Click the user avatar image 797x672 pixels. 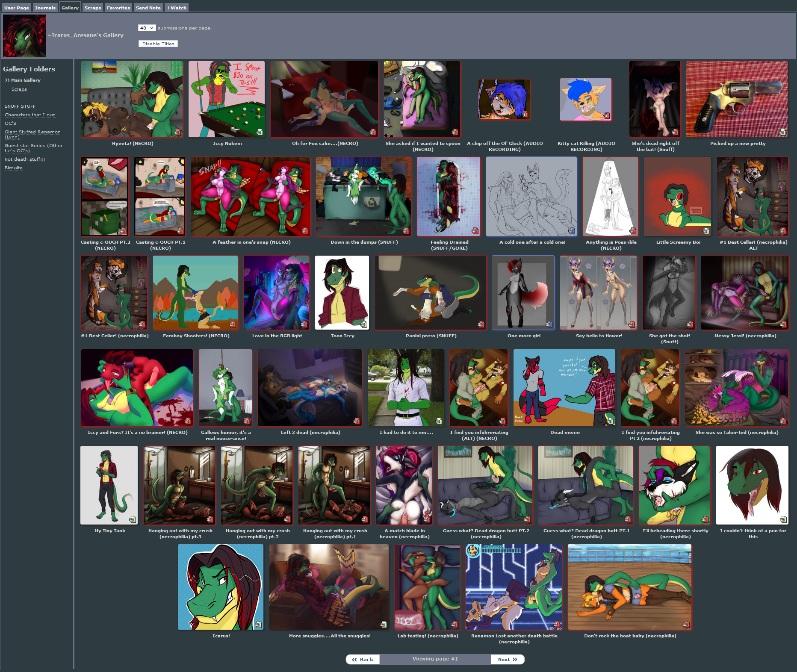(x=24, y=36)
